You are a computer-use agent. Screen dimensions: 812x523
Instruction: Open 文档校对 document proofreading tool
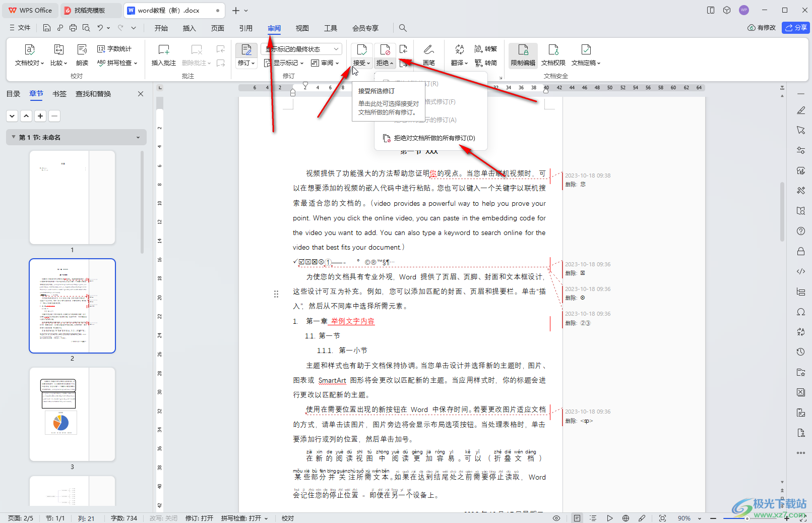click(30, 55)
